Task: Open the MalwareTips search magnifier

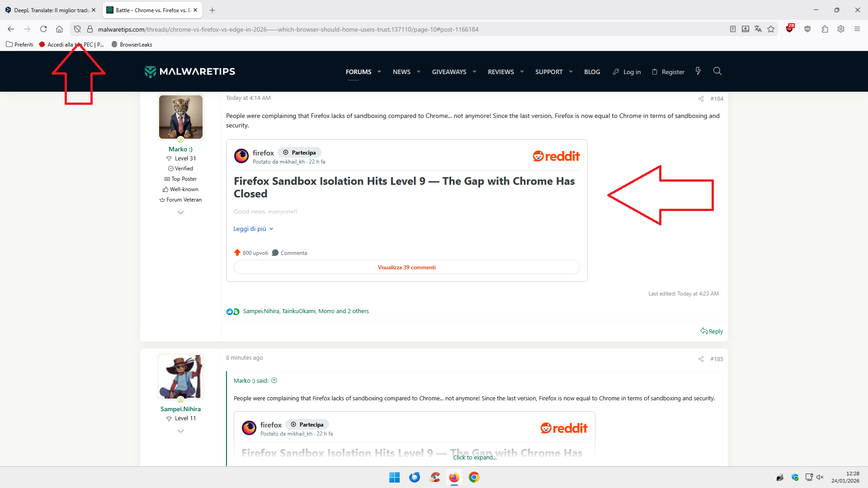Action: pyautogui.click(x=717, y=71)
